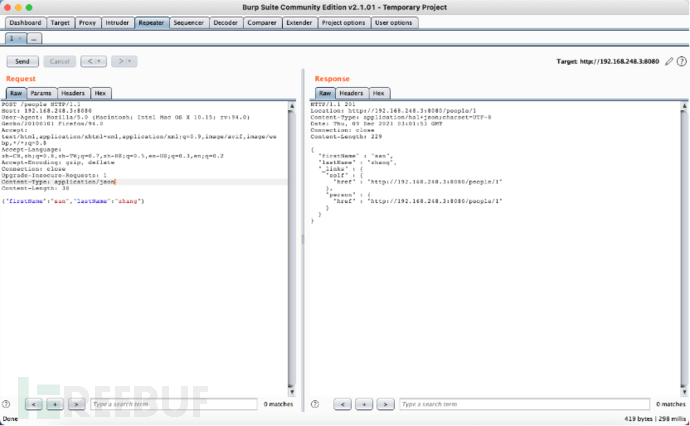Click the Send request button
Viewport: 690px width, 426px height.
22,61
